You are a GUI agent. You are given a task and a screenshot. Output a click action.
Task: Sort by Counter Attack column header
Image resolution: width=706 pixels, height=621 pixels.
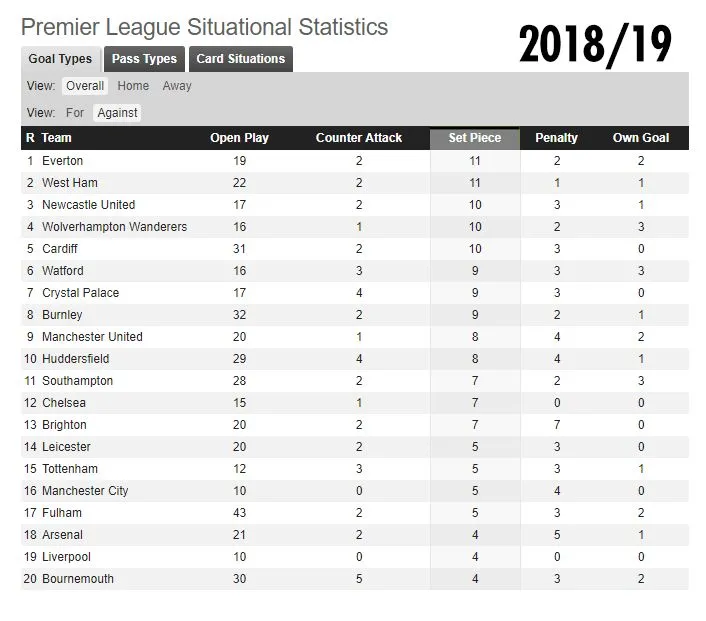coord(359,138)
